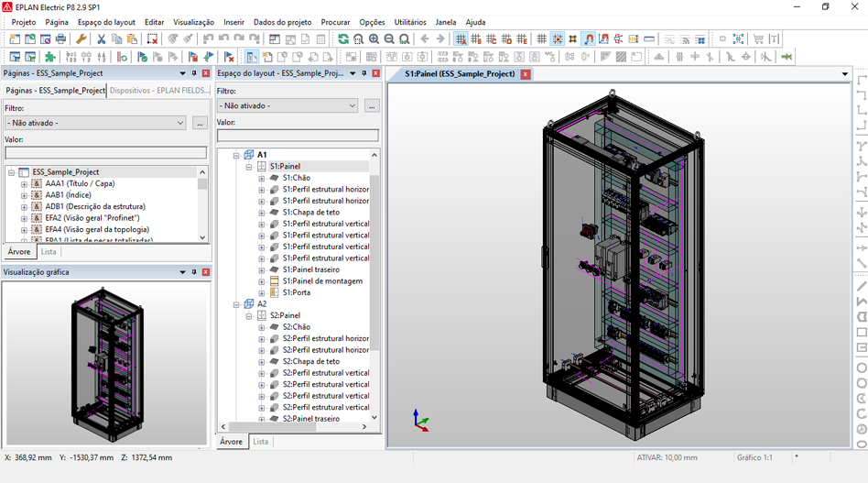Viewport: 868px width, 483px height.
Task: Switch to the Dispositivos tab
Action: [x=158, y=91]
